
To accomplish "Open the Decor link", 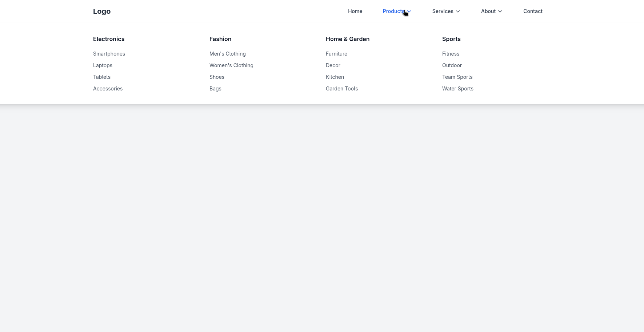I will (x=333, y=65).
